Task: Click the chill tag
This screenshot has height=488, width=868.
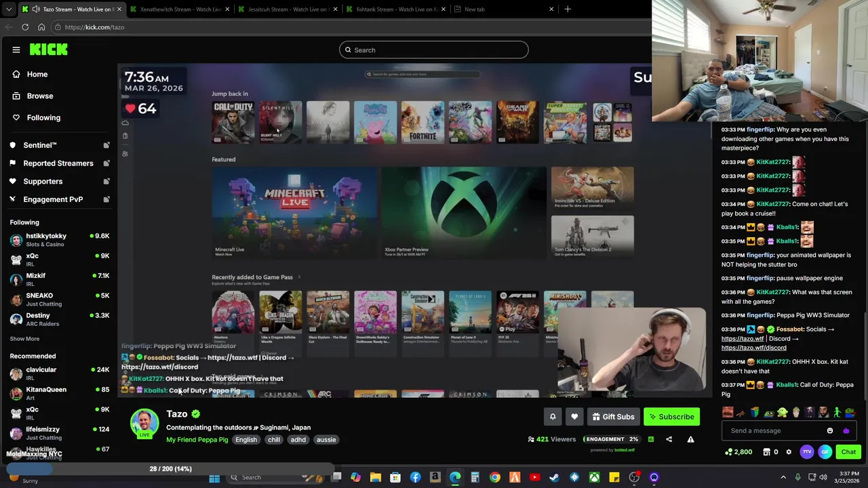Action: click(x=274, y=440)
